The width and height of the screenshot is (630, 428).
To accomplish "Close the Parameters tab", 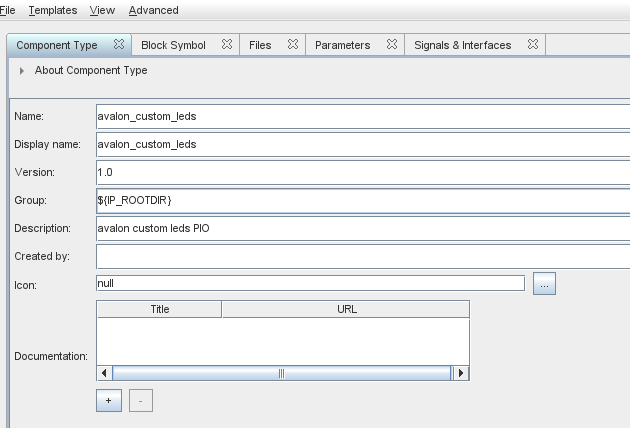I will point(392,45).
